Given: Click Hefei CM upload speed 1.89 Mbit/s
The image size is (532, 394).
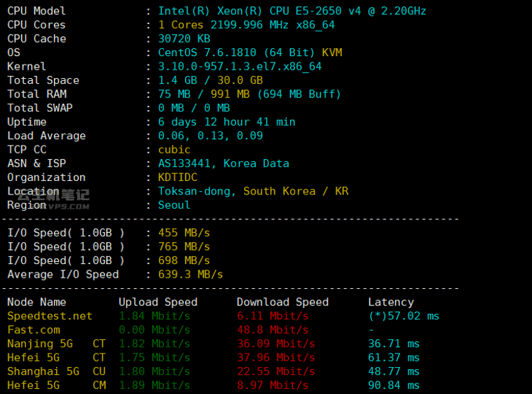Looking at the screenshot, I should tap(155, 385).
